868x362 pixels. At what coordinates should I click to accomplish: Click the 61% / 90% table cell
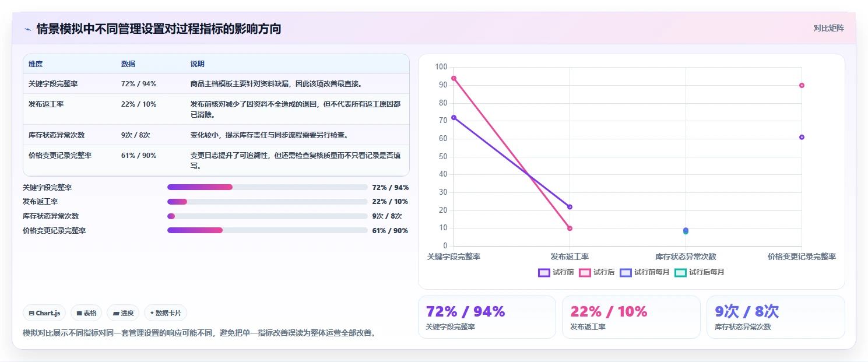click(x=139, y=156)
